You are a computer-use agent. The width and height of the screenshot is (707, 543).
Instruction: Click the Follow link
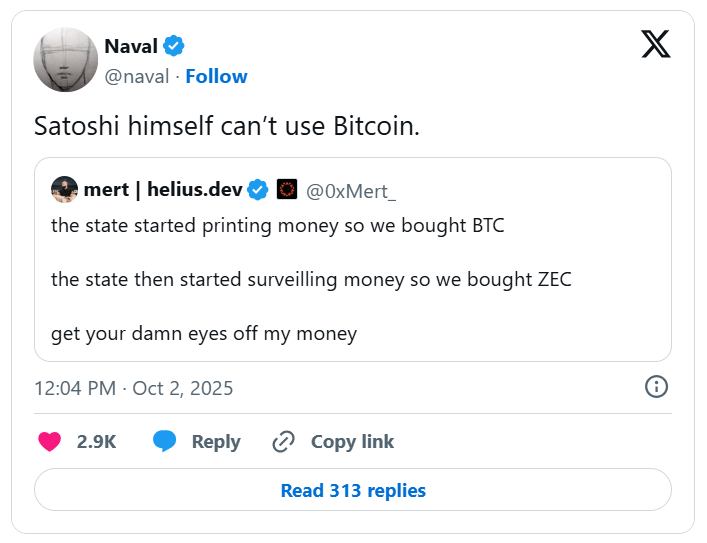click(216, 77)
